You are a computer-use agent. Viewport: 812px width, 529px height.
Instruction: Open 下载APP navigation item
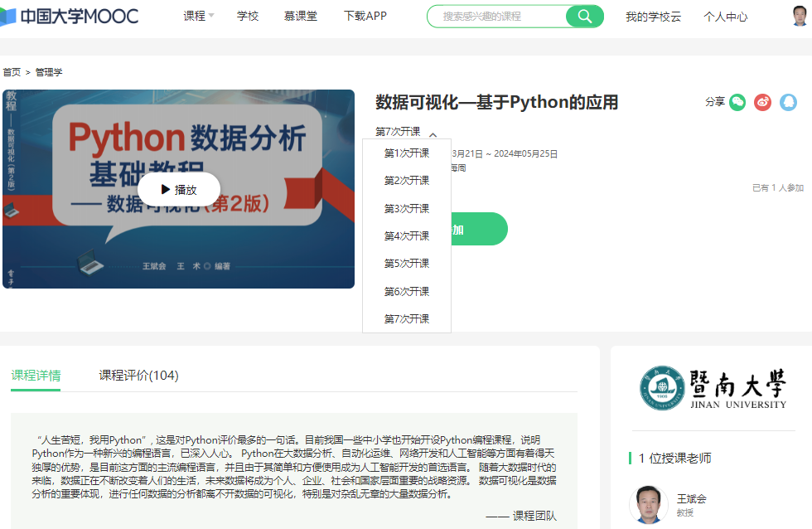coord(365,16)
